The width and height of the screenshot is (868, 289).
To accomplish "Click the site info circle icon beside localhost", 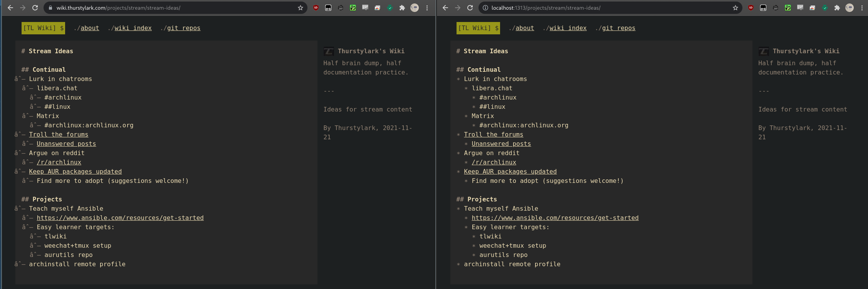I will 485,8.
